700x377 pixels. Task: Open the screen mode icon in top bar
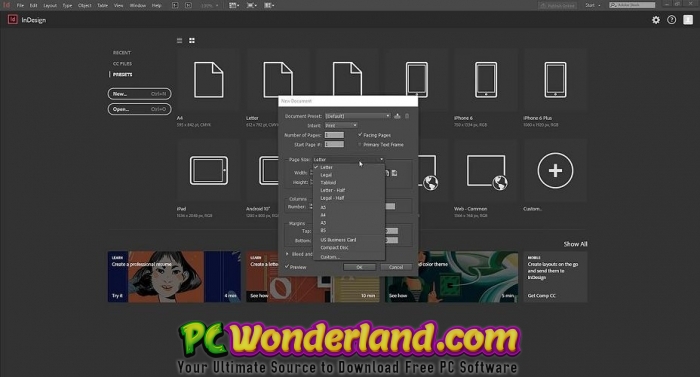pos(252,5)
